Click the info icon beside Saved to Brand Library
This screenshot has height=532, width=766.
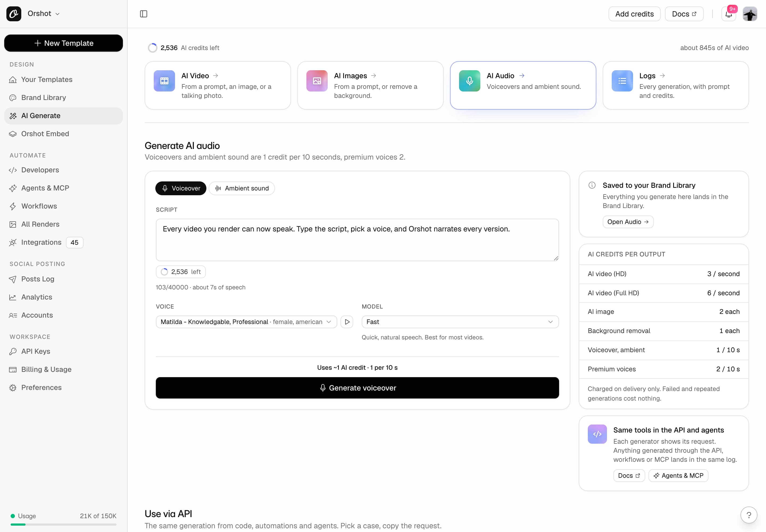(x=592, y=185)
